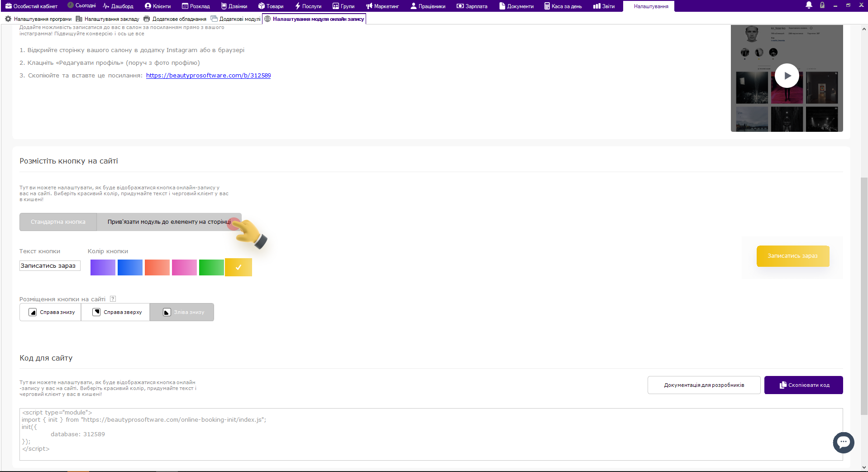Open the Працівники section
Screen dimensions: 868x472
(428, 6)
